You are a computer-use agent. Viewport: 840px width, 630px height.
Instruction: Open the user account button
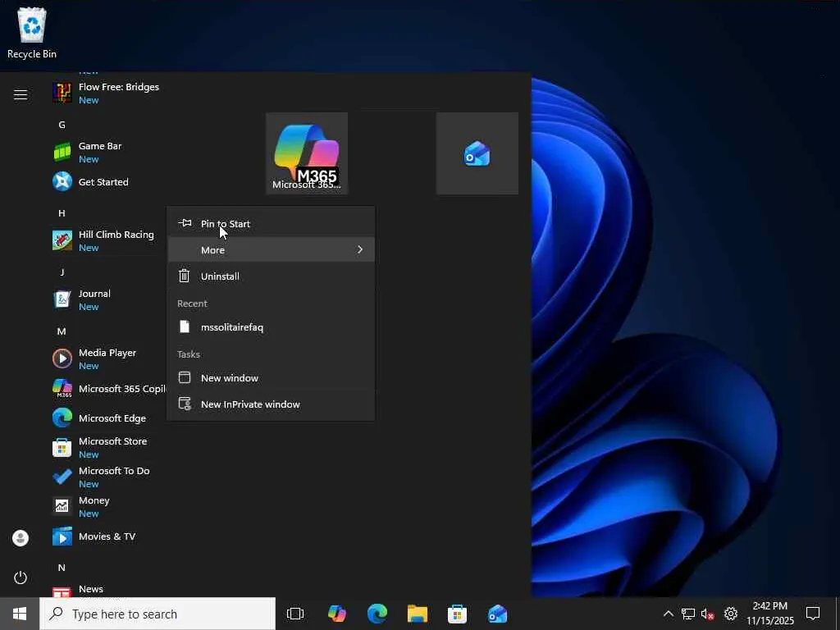coord(21,538)
